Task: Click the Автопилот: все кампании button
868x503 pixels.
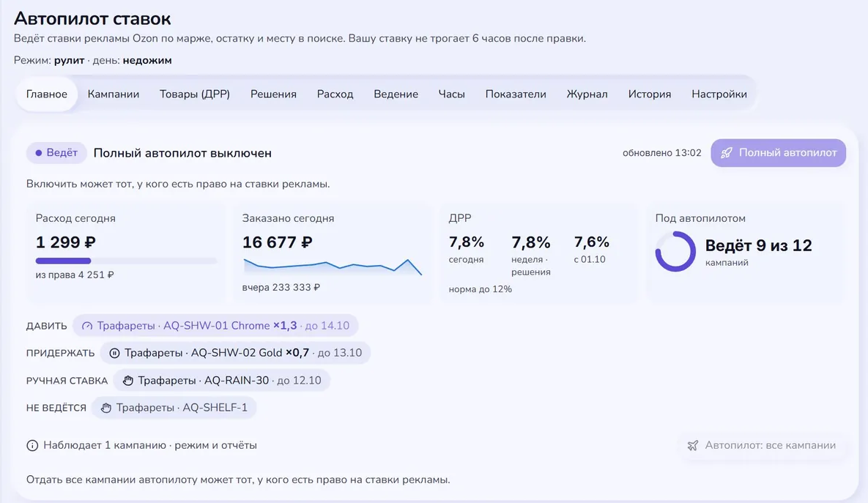Action: [762, 445]
